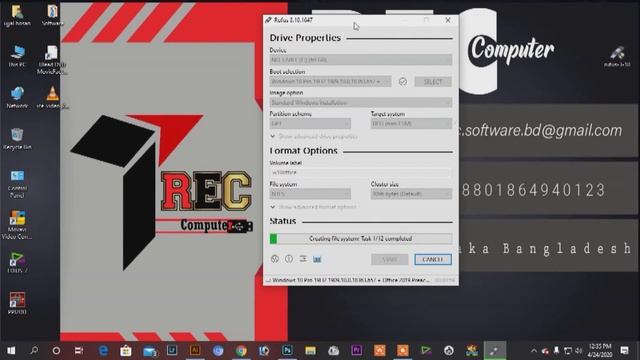
Task: Click the checksum checkmark icon beside Boot selection
Action: (403, 82)
